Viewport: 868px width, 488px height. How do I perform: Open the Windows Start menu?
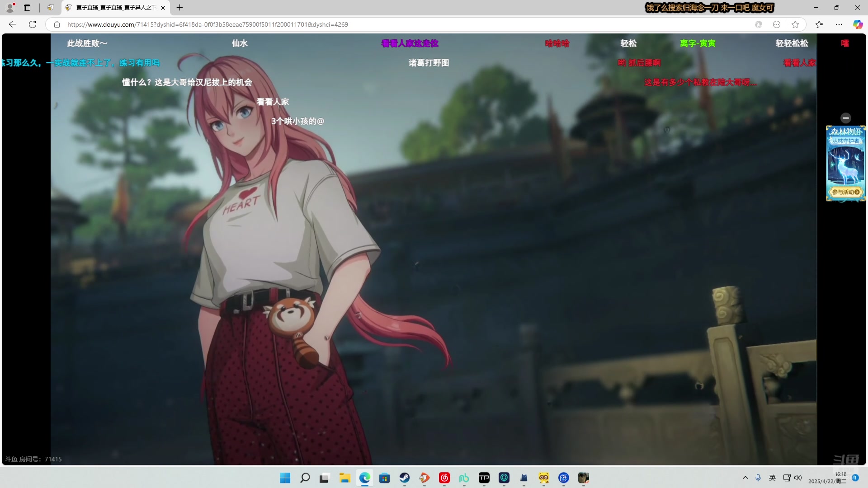click(285, 478)
